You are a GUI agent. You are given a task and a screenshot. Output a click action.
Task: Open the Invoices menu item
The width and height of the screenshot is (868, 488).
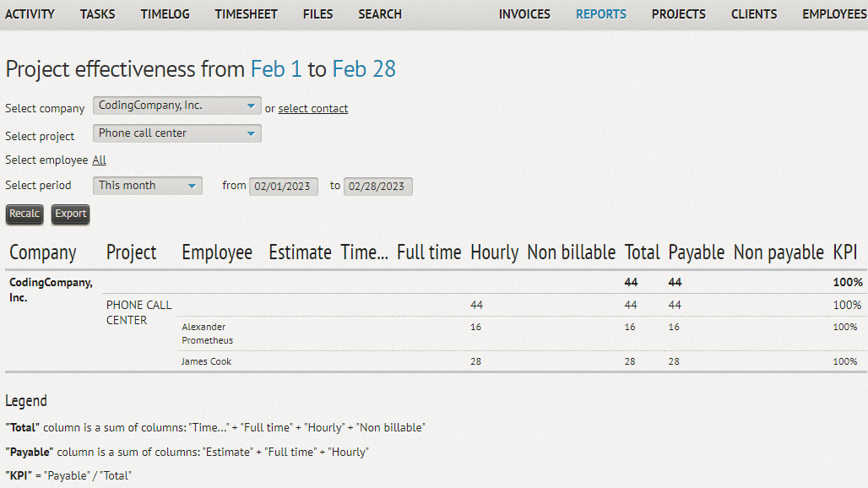524,14
